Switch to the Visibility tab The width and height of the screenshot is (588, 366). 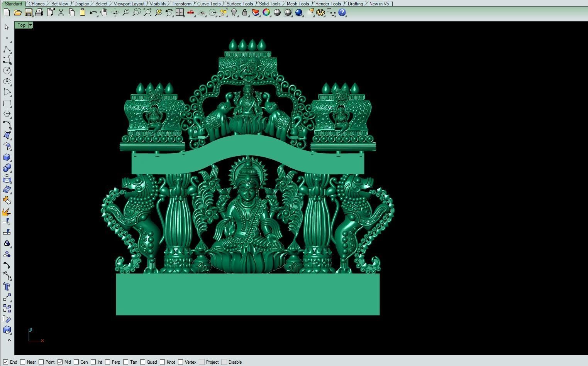[x=158, y=3]
